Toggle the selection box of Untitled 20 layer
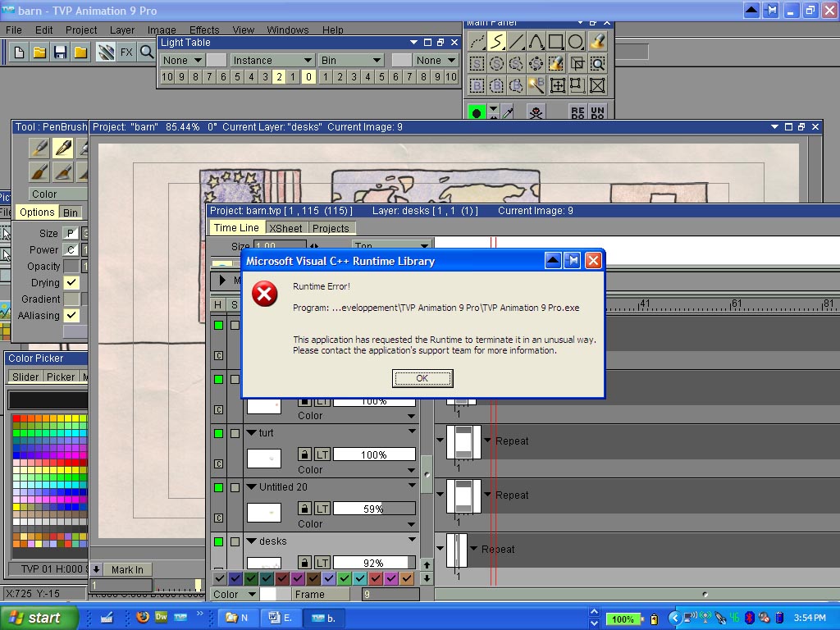The width and height of the screenshot is (840, 630). [x=235, y=487]
